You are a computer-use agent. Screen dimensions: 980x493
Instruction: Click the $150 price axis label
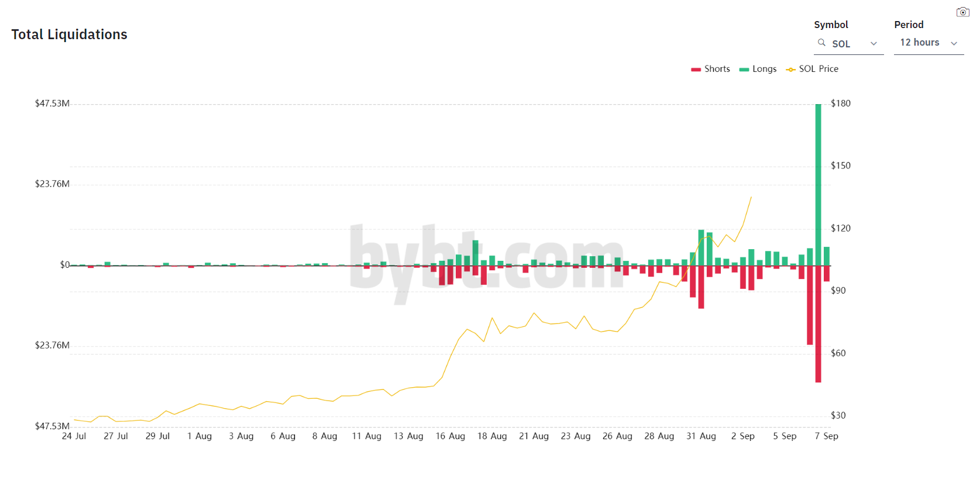point(841,166)
